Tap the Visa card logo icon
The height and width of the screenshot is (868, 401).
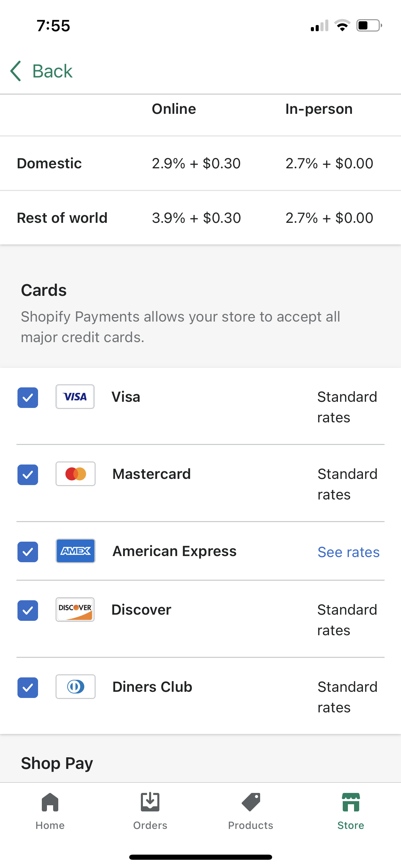pyautogui.click(x=75, y=397)
